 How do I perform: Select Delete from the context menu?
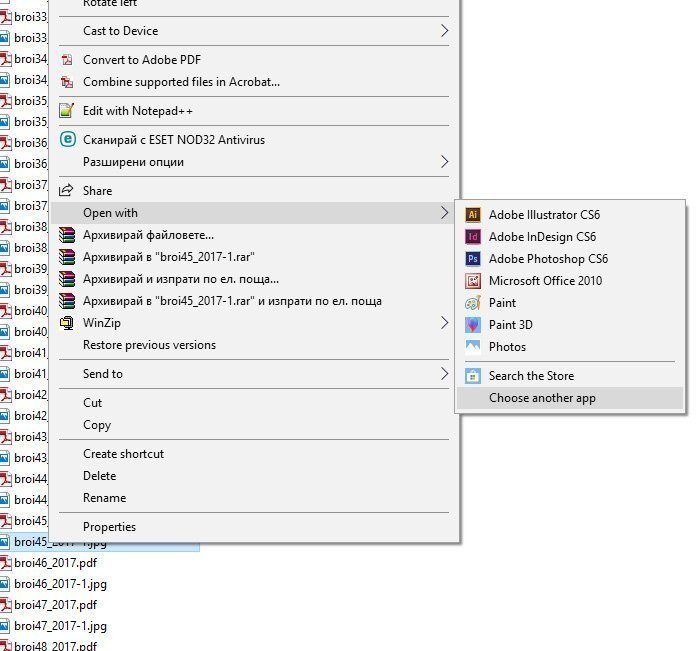point(255,476)
